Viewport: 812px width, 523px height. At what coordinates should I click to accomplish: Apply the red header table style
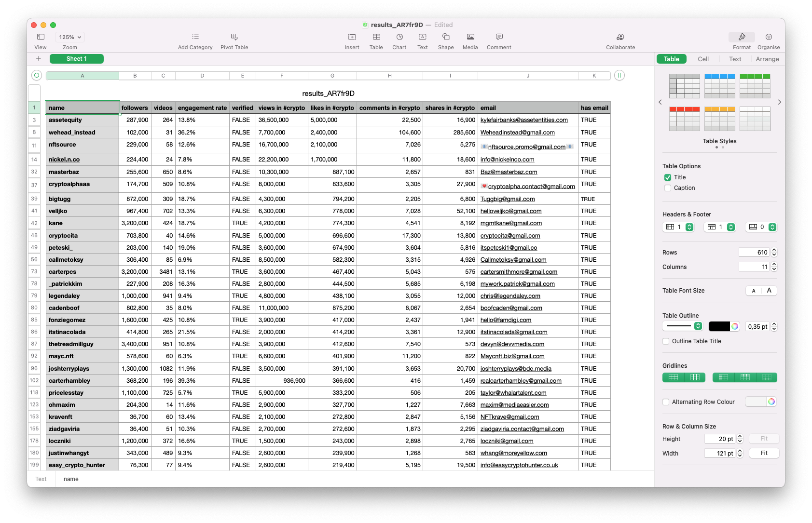pyautogui.click(x=684, y=119)
